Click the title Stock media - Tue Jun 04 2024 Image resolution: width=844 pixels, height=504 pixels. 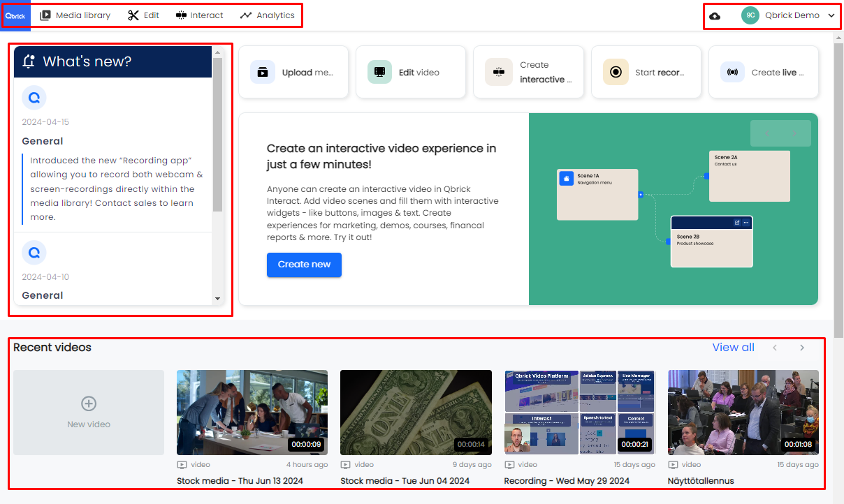pos(405,481)
